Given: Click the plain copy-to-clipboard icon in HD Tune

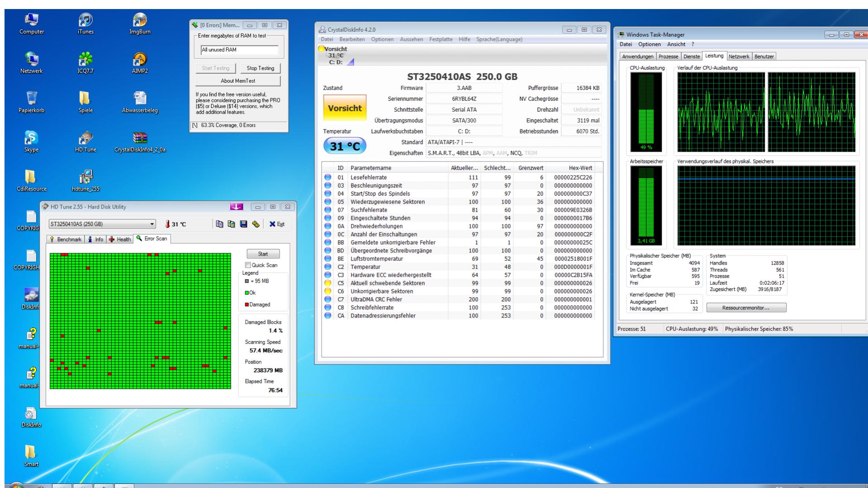Looking at the screenshot, I should coord(220,224).
